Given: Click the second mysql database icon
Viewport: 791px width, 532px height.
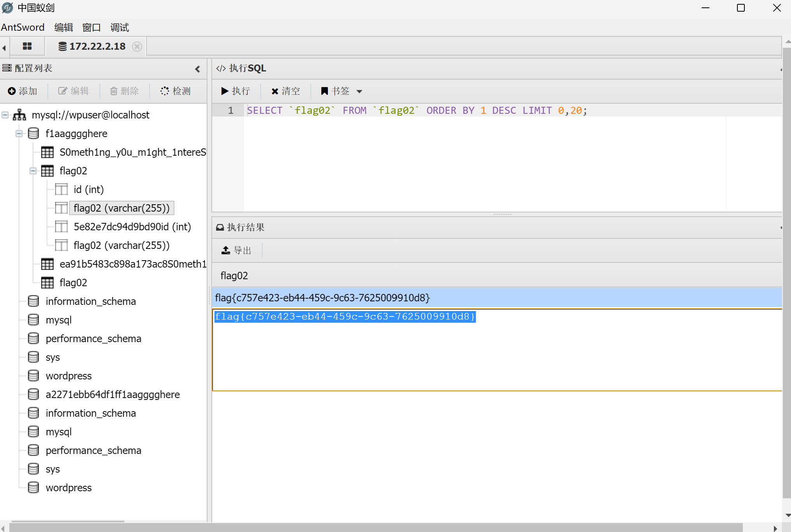Looking at the screenshot, I should (33, 432).
